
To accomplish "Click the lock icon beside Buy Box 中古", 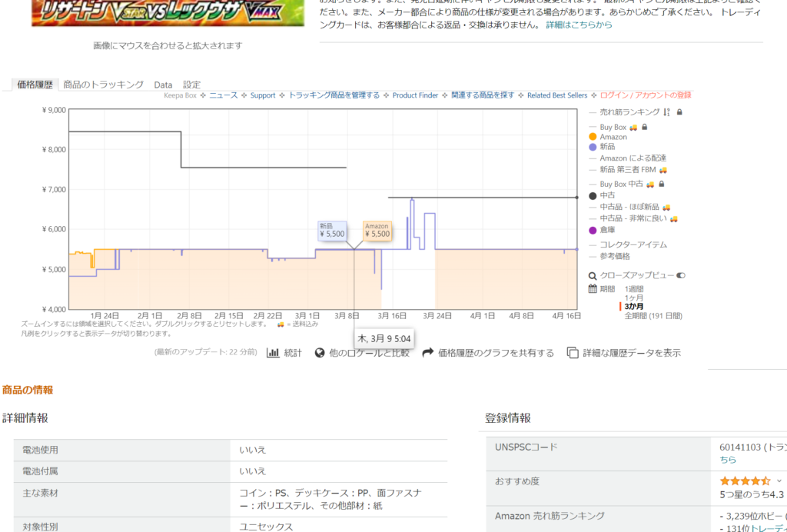I will click(x=662, y=184).
